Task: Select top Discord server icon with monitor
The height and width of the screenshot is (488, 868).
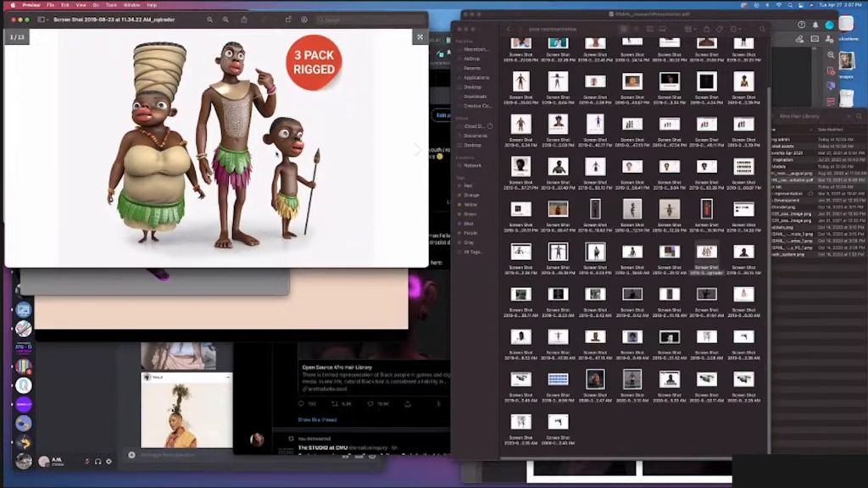Action: [23, 310]
